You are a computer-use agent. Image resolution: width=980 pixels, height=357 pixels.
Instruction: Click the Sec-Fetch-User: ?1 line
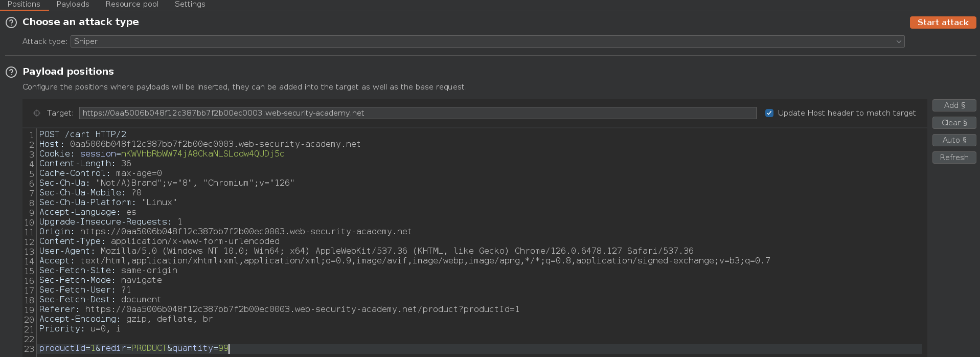pos(85,290)
